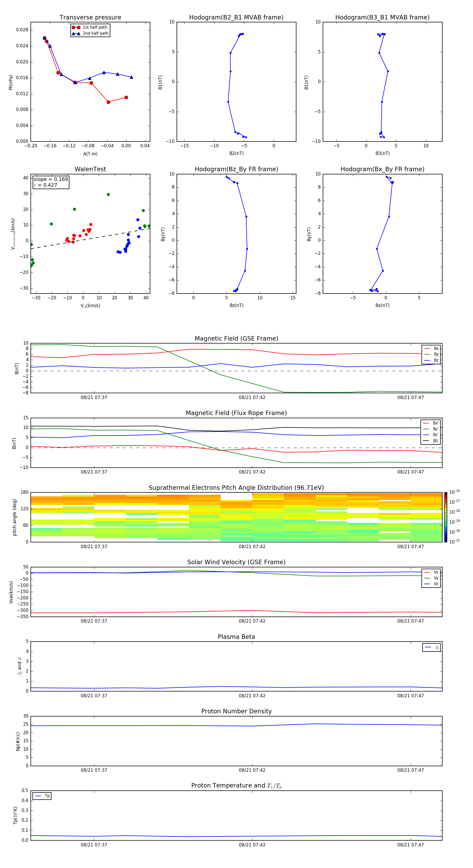
Task: Click the 'A(T·m)' x-axis label
Action: tap(90, 154)
